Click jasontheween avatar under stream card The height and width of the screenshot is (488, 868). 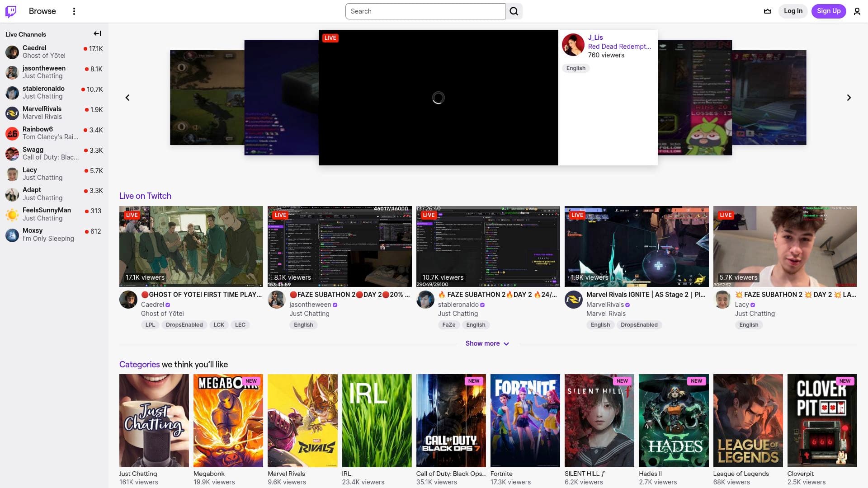pos(277,300)
